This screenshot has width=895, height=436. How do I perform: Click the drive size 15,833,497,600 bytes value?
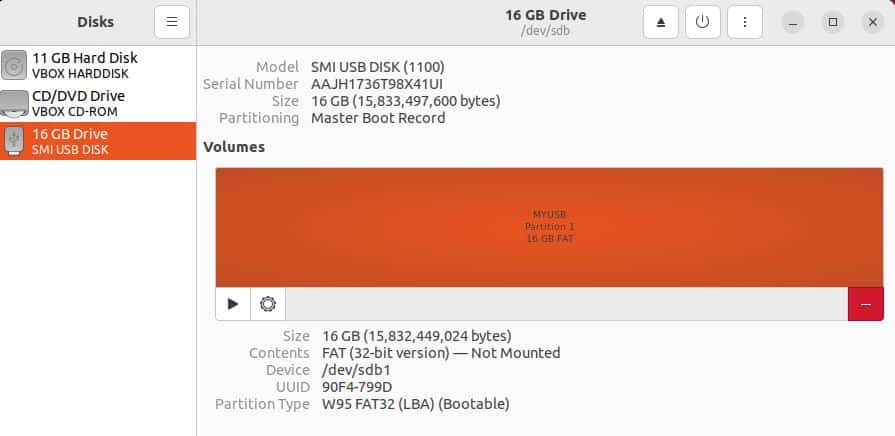(405, 102)
